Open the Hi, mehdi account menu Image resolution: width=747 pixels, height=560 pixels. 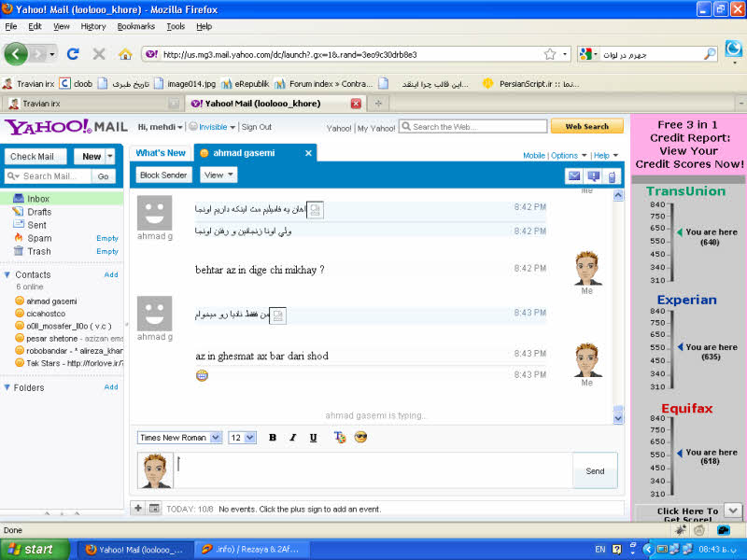pyautogui.click(x=160, y=127)
